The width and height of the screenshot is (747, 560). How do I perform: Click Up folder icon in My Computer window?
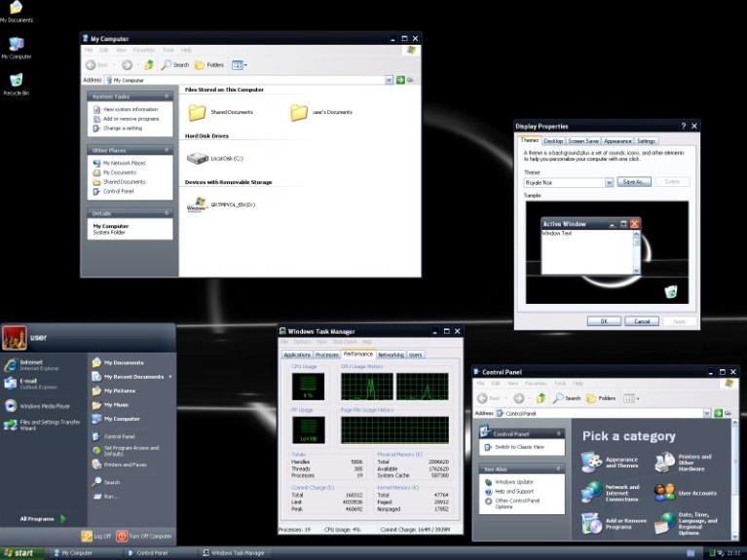pyautogui.click(x=149, y=65)
